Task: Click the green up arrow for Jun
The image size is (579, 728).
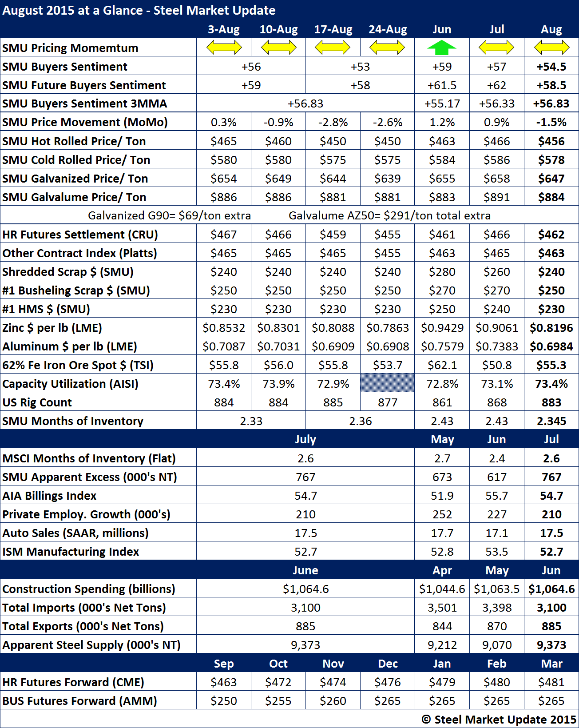Action: [x=441, y=48]
